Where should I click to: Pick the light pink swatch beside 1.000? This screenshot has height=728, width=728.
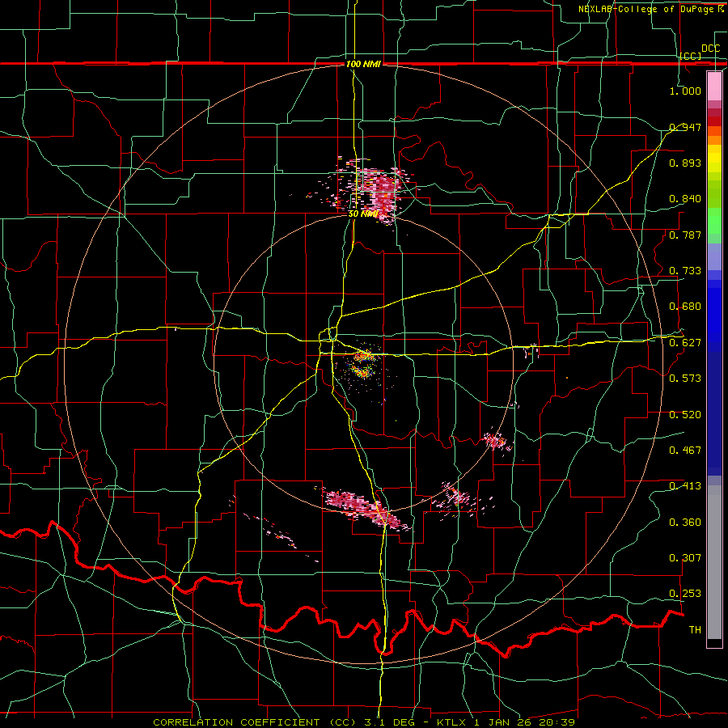(x=714, y=87)
